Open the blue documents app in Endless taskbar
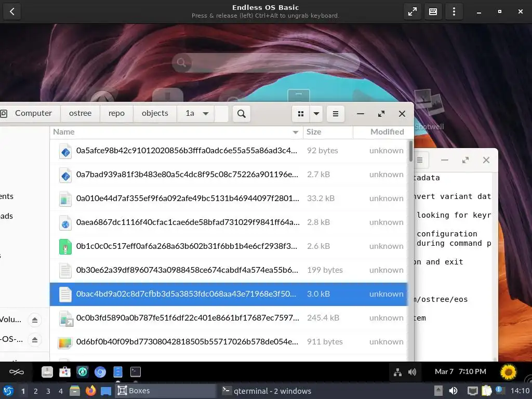532x399 pixels. [118, 372]
